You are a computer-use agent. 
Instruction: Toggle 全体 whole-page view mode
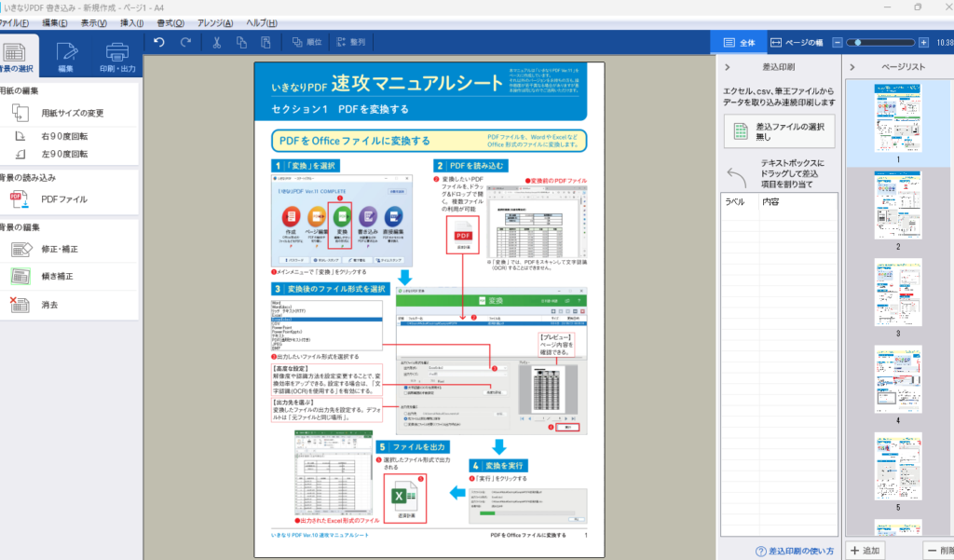pyautogui.click(x=737, y=43)
